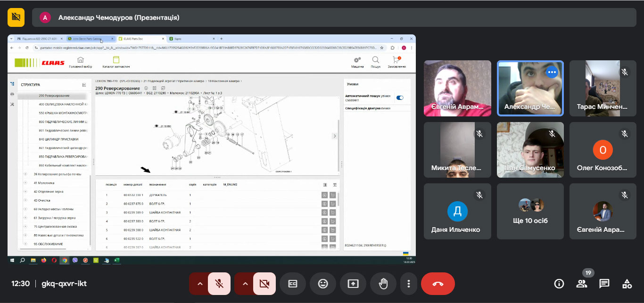Show info for ДЕРЖАТЕЛЬ part row

[324, 195]
